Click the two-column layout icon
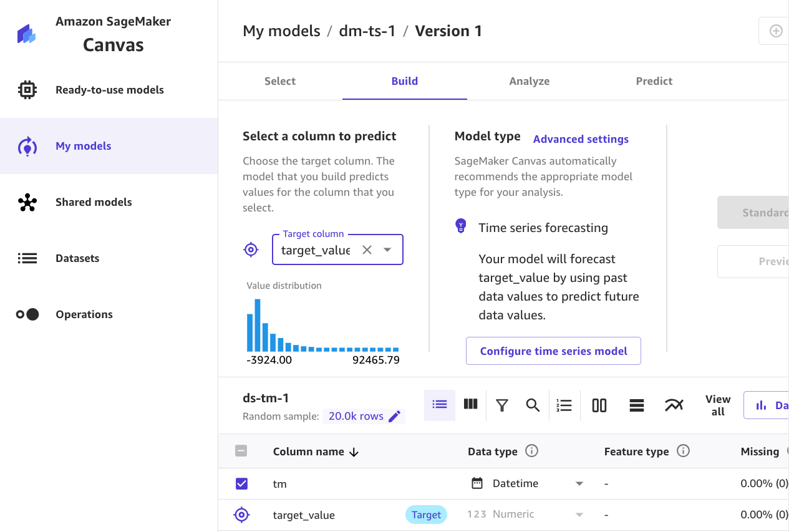This screenshot has height=532, width=789. tap(599, 405)
